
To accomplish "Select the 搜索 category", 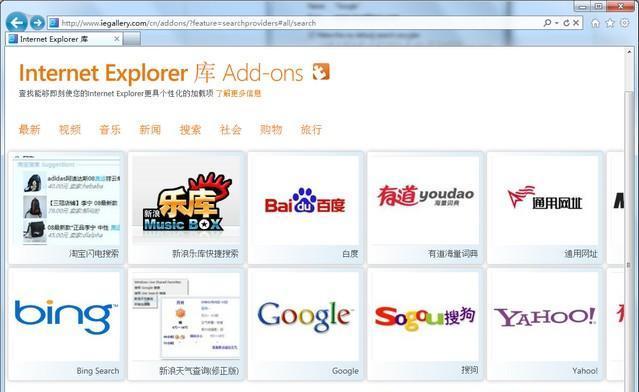I will (190, 130).
